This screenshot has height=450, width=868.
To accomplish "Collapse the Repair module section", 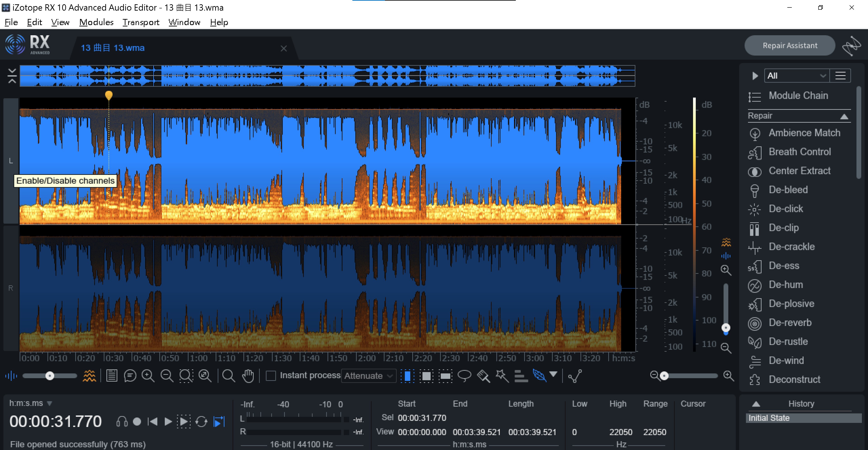I will [844, 117].
